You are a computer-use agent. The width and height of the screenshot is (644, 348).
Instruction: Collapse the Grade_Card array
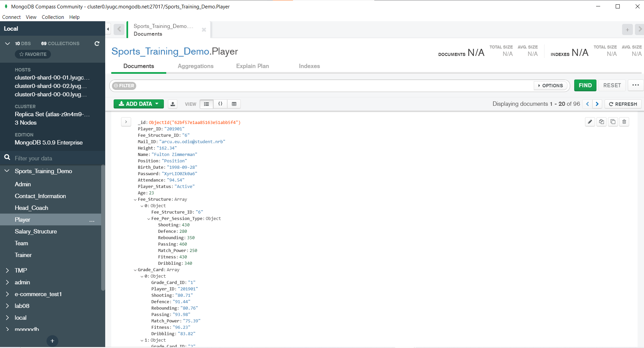pyautogui.click(x=135, y=270)
